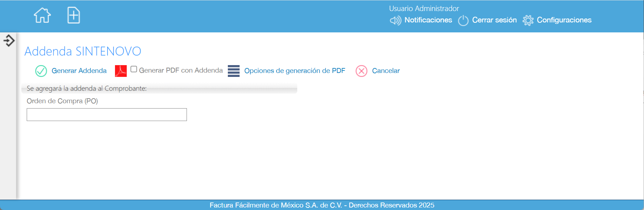Click the PDF options list icon

click(x=234, y=71)
